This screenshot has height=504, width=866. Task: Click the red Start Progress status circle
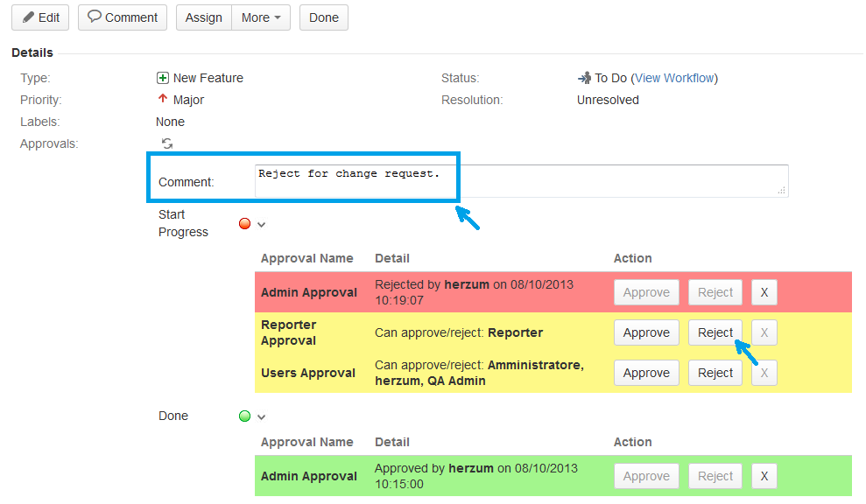[x=245, y=224]
